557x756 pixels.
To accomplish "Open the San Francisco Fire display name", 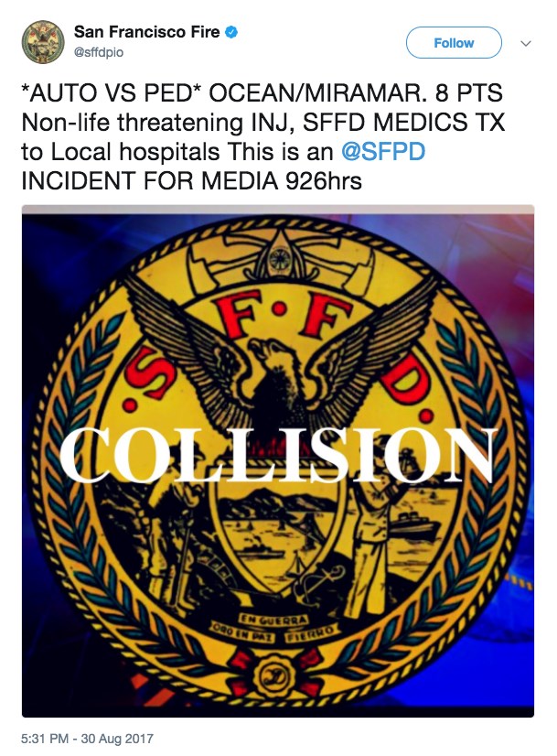I will coord(146,32).
